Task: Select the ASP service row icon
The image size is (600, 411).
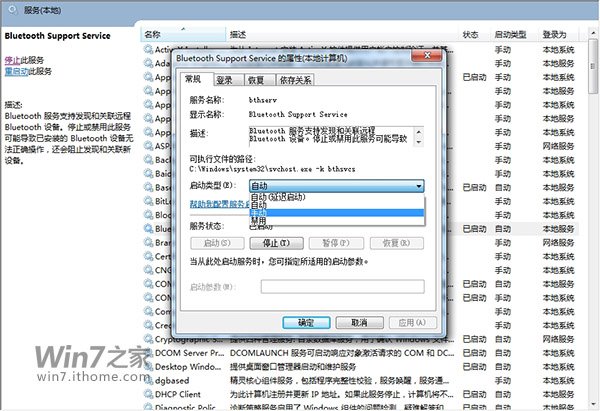Action: [x=148, y=146]
